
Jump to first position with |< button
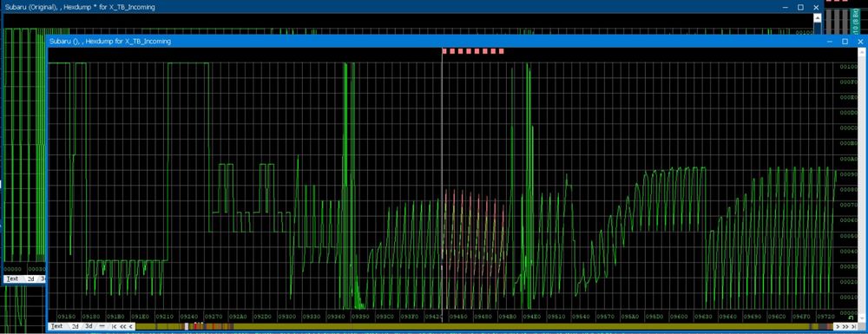click(114, 327)
